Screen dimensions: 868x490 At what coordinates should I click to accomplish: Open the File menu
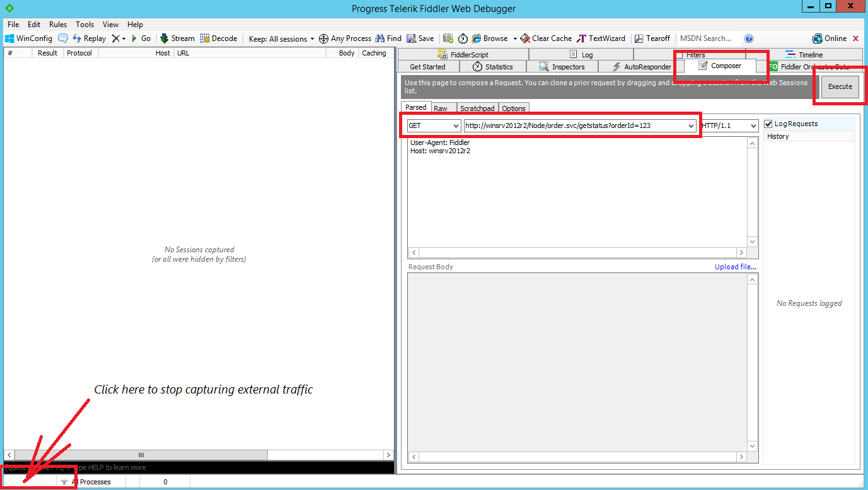click(x=13, y=25)
